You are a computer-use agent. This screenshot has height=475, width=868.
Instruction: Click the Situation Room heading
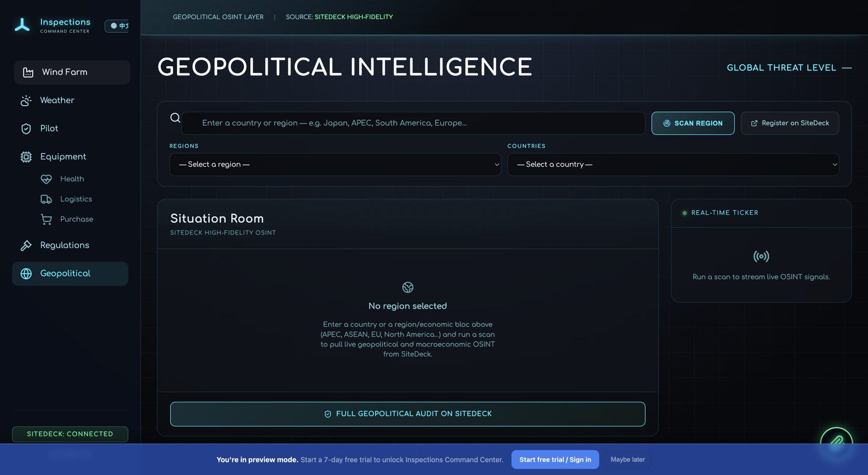tap(217, 219)
